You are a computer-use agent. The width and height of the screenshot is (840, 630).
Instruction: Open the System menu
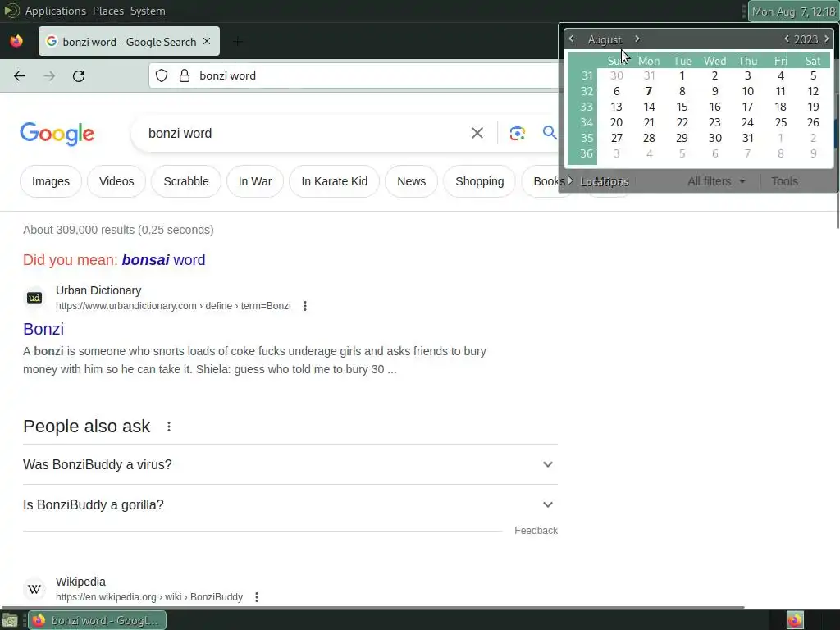click(x=148, y=11)
